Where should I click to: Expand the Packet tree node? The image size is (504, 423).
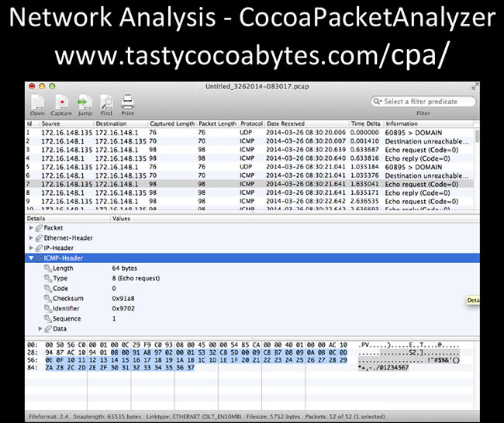[x=31, y=227]
